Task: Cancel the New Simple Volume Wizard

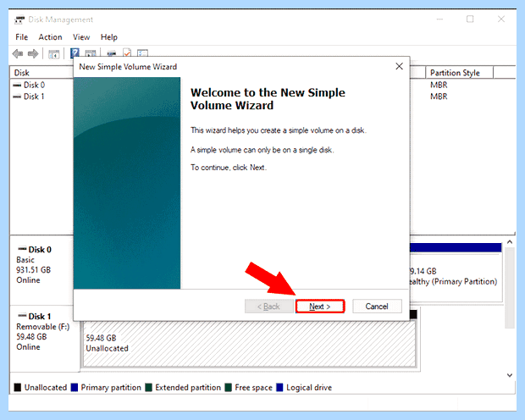Action: pyautogui.click(x=377, y=307)
